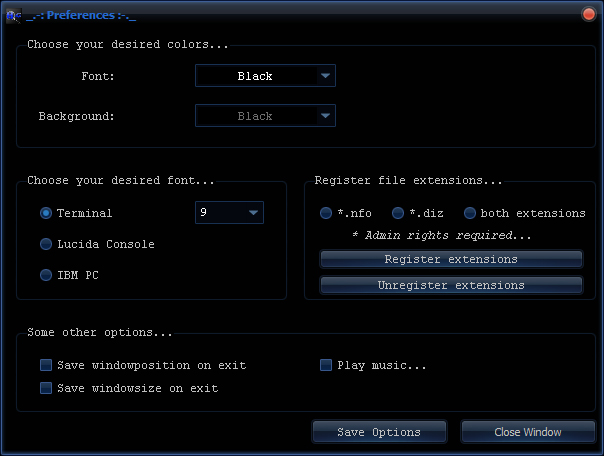
Task: Click the Save Options button
Action: (x=378, y=432)
